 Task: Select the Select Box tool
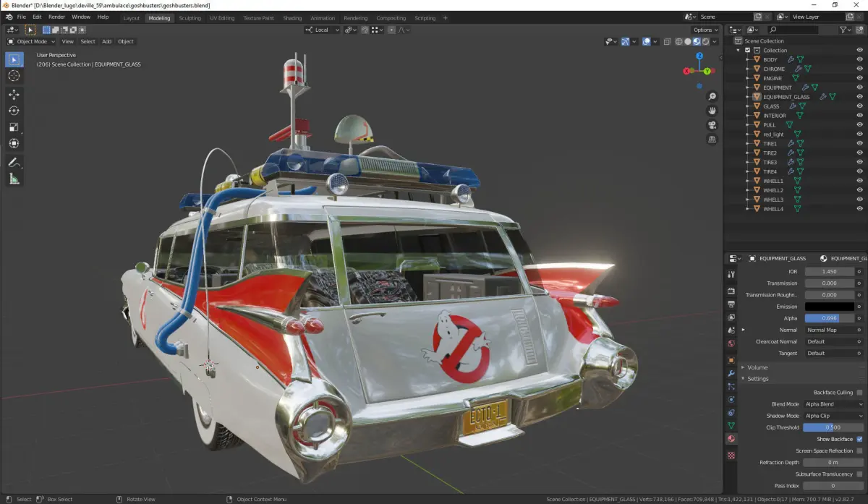click(x=14, y=59)
